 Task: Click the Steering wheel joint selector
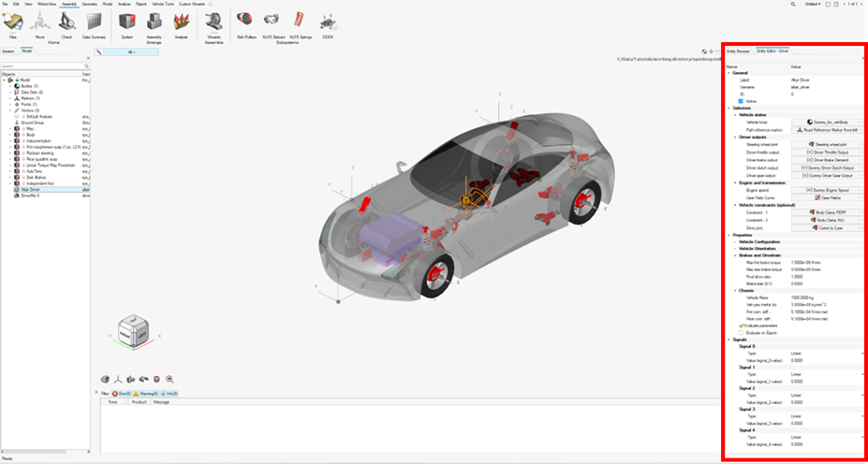827,144
